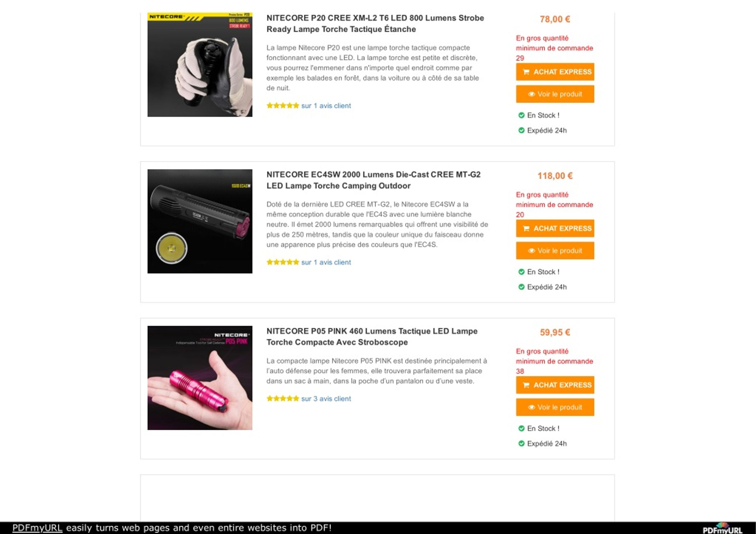This screenshot has width=756, height=534.
Task: Open NITECORE EC4SW 2000 Lumens title link
Action: point(373,180)
